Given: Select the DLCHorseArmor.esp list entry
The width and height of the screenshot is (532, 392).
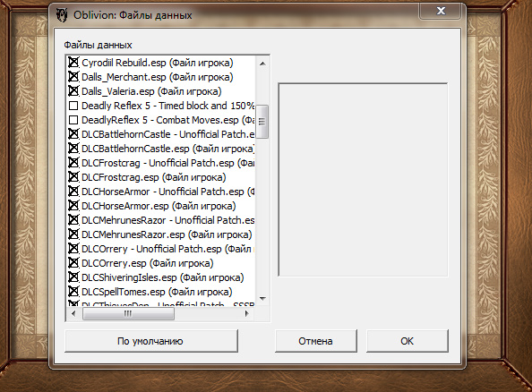Looking at the screenshot, I should 159,206.
